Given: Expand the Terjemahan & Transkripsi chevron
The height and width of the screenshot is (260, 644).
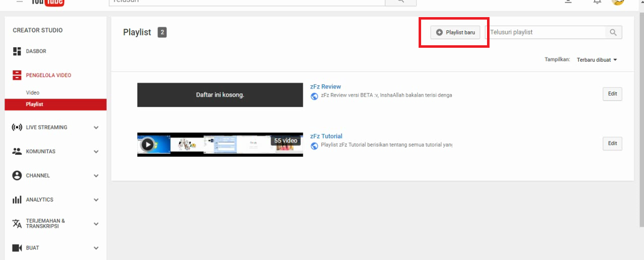Looking at the screenshot, I should tap(96, 224).
